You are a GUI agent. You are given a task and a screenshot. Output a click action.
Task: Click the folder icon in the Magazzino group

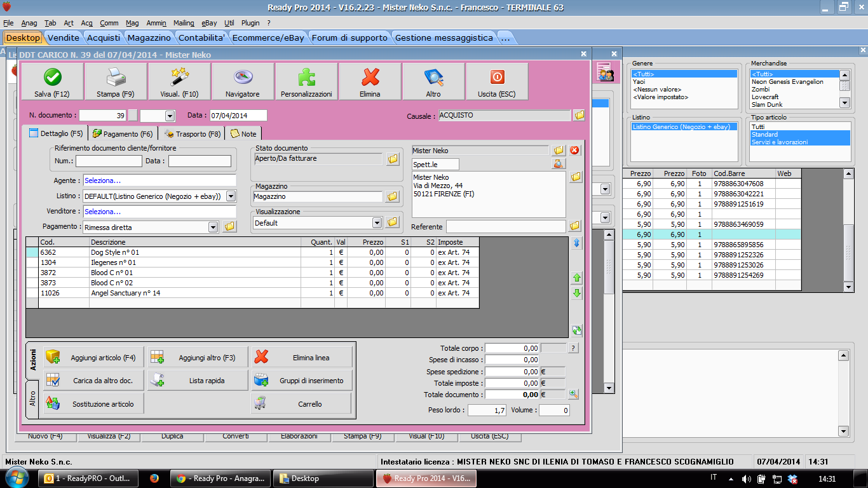tap(392, 197)
